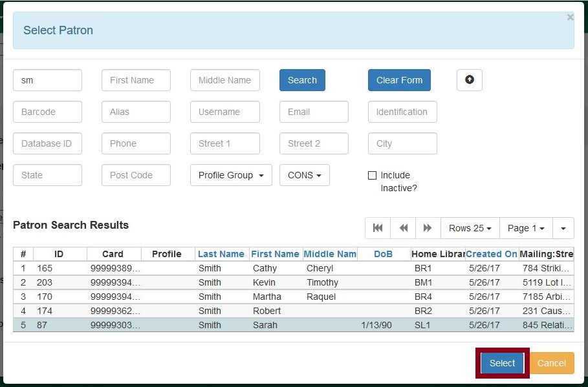Expand the Profile Group dropdown
Screen dimensions: 588x387
230,175
